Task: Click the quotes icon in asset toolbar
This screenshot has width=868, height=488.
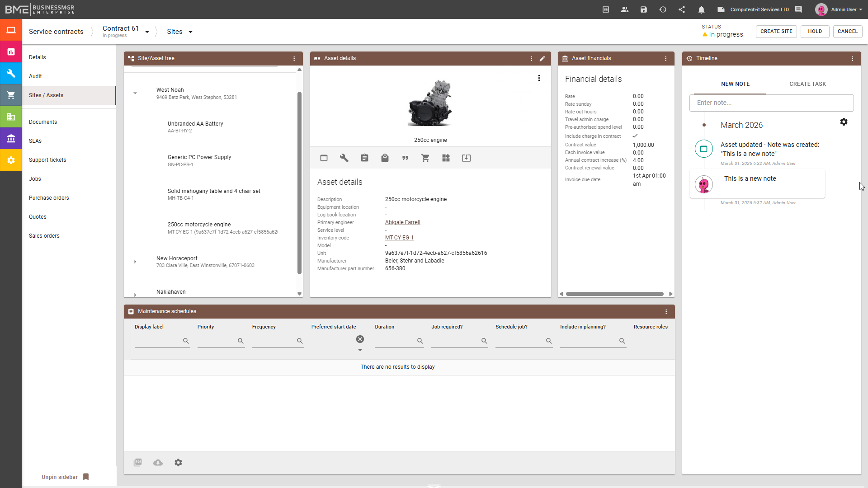Action: pos(405,158)
